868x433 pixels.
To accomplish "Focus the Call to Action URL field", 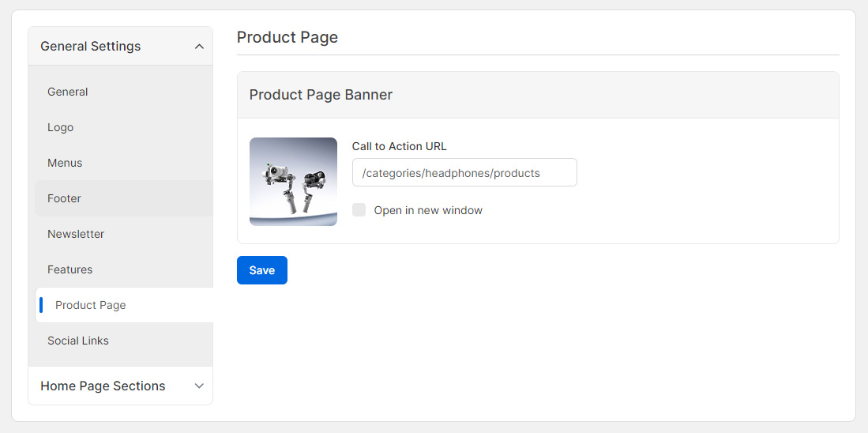I will click(x=464, y=172).
